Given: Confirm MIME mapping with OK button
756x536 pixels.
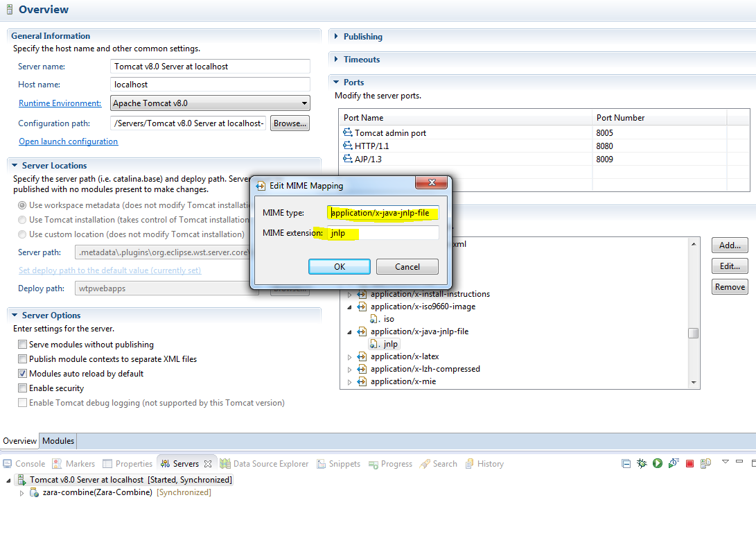Looking at the screenshot, I should pyautogui.click(x=340, y=267).
